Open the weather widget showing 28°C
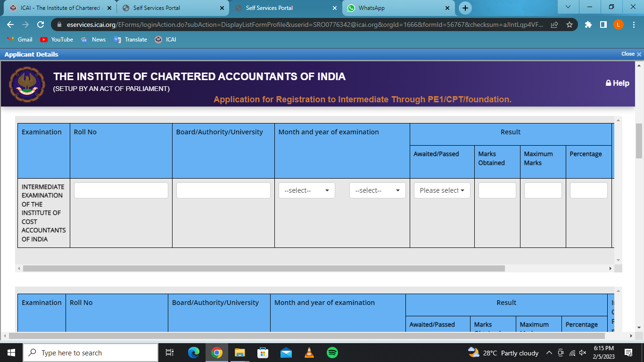 [503, 353]
